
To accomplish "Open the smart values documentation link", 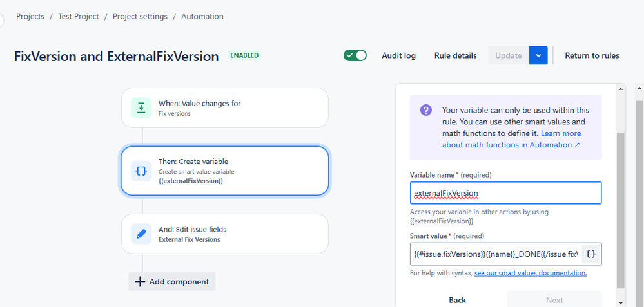I will (x=531, y=273).
